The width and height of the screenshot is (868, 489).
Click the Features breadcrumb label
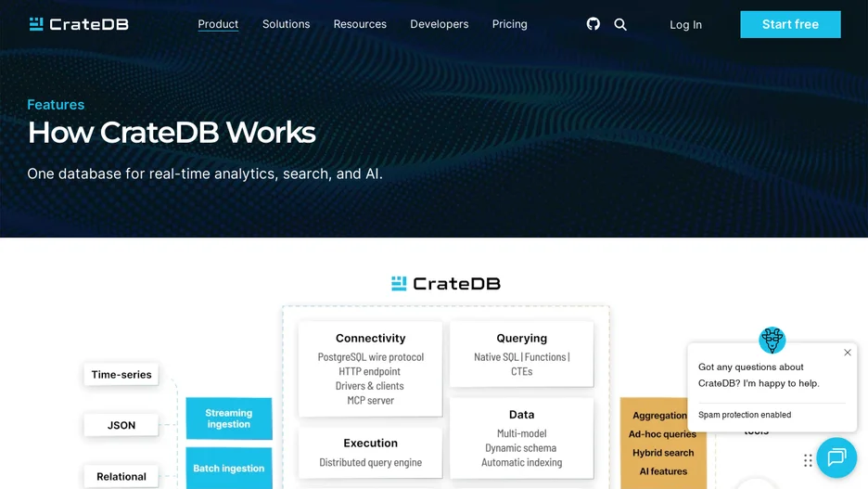(56, 105)
